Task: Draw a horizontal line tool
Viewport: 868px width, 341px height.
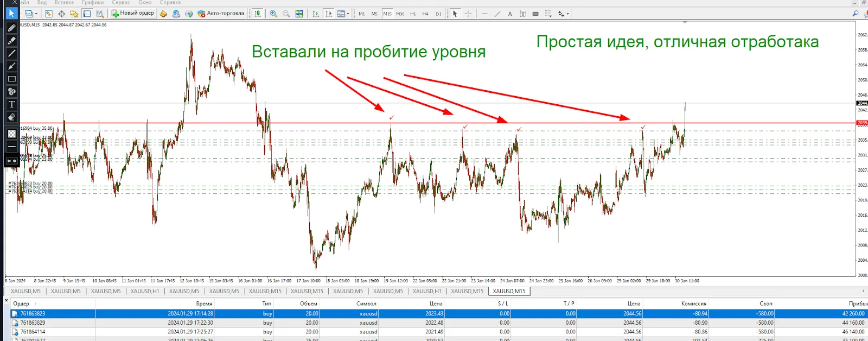Action: click(484, 14)
